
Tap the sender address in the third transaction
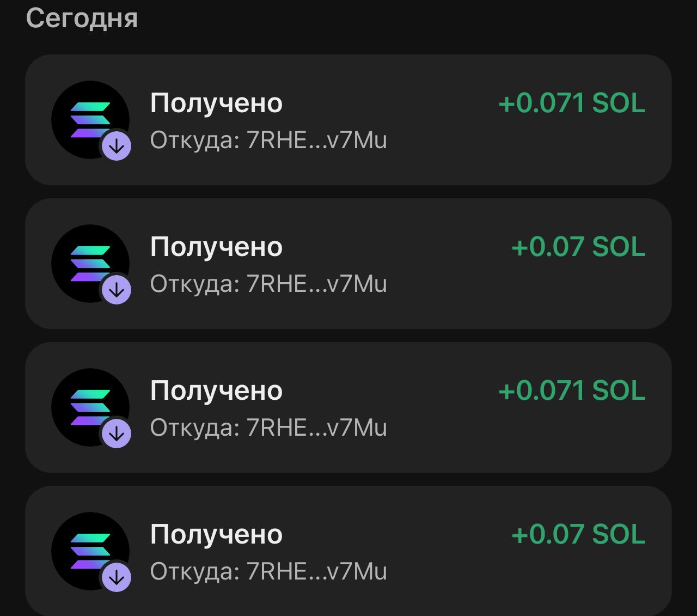[269, 428]
